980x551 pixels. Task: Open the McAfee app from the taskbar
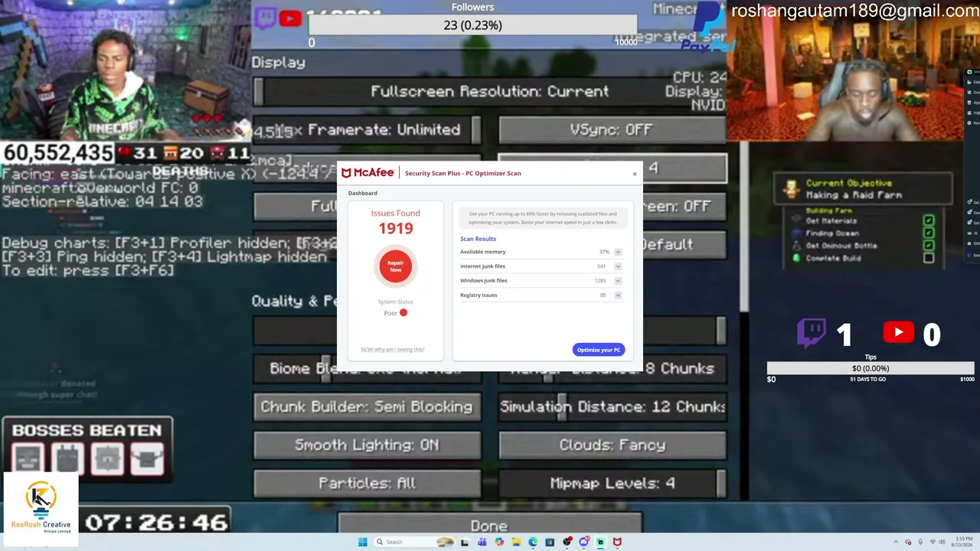point(617,542)
